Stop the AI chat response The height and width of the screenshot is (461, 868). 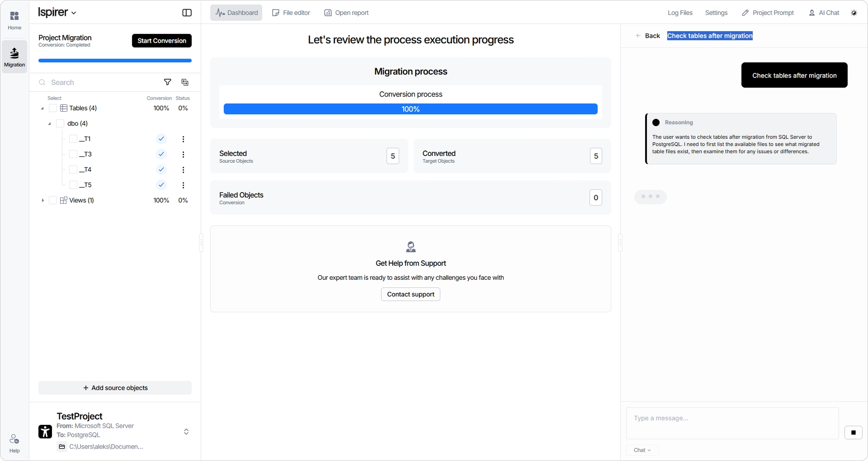[853, 433]
